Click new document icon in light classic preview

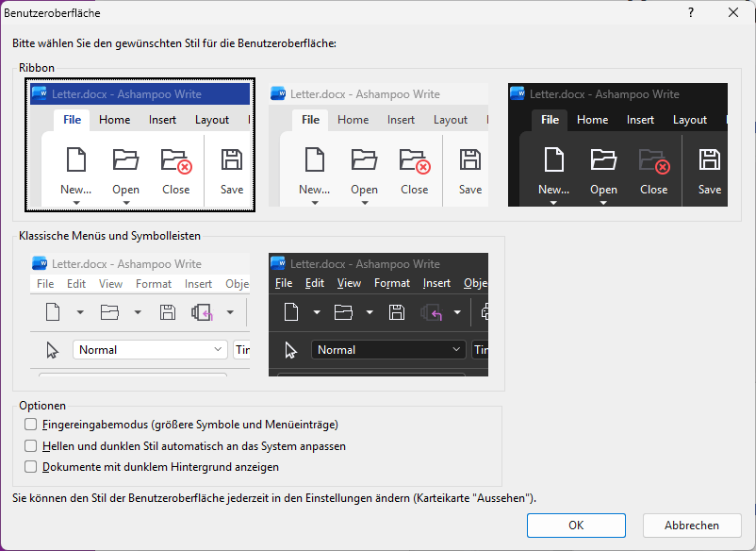53,312
